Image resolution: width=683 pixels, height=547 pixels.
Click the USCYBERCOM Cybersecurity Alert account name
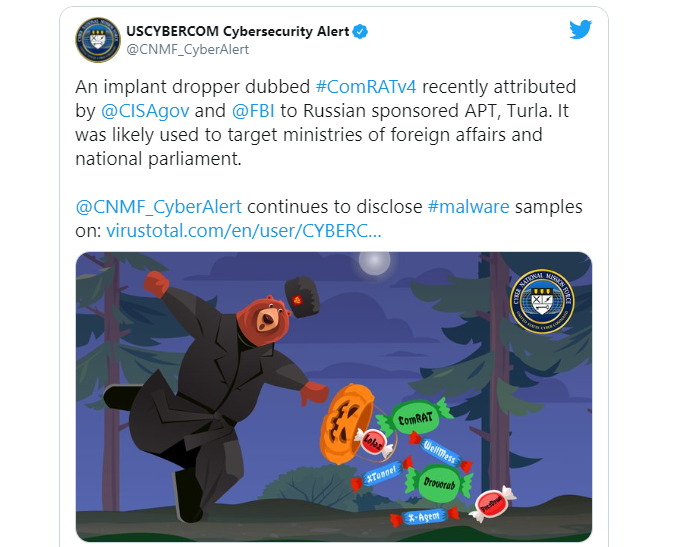point(238,31)
